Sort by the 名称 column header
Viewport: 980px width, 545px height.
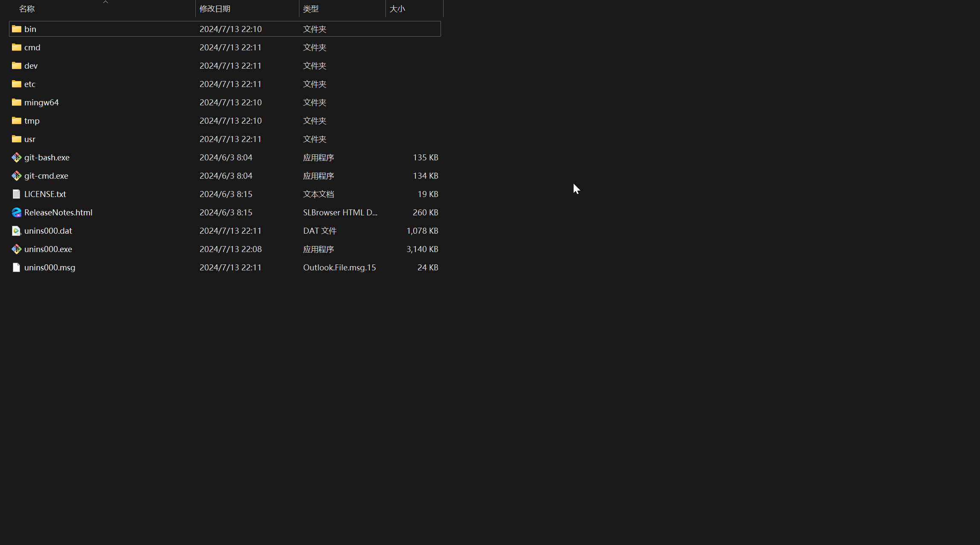[27, 9]
